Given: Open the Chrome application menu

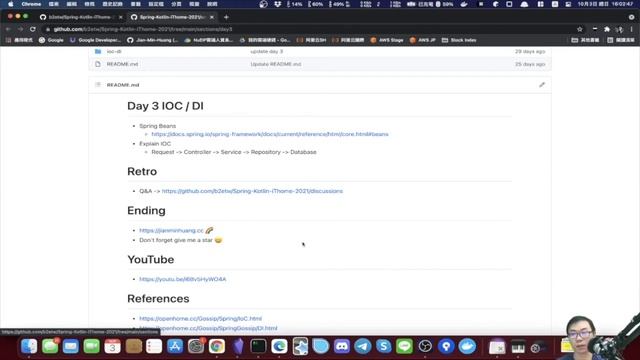Looking at the screenshot, I should click(31, 4).
